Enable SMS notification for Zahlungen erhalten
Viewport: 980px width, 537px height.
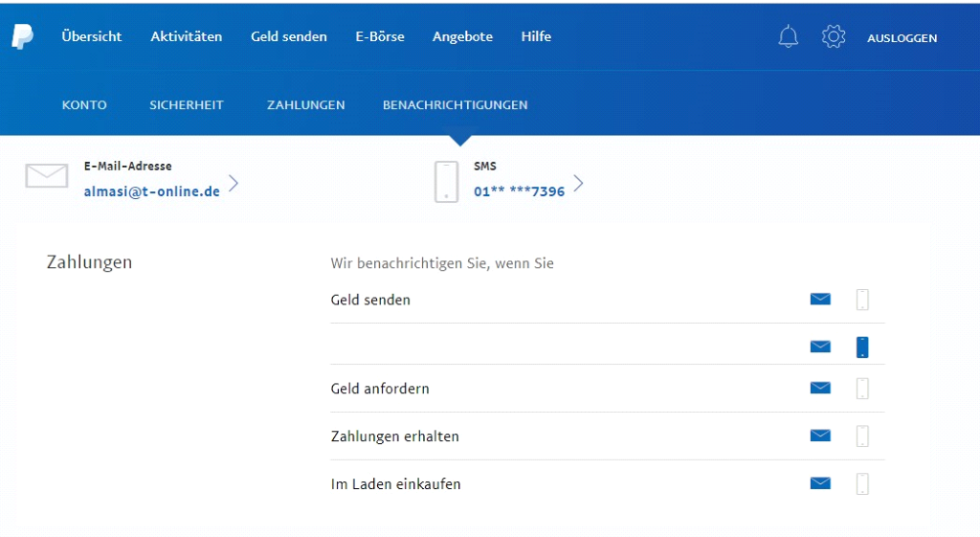[862, 436]
